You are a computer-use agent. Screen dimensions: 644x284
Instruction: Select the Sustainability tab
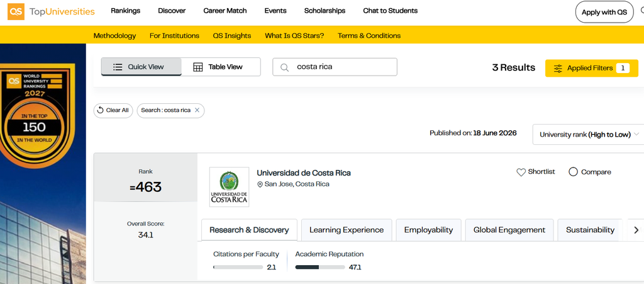coord(590,230)
